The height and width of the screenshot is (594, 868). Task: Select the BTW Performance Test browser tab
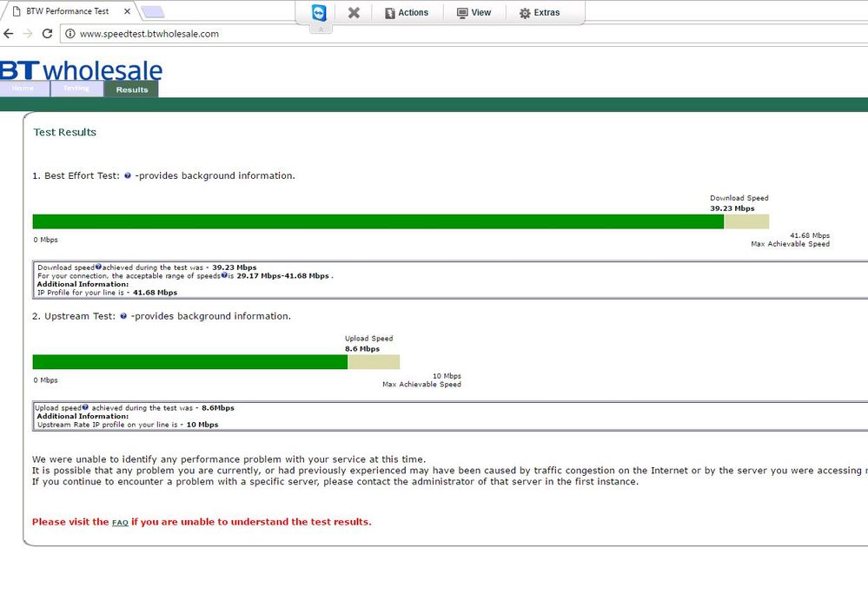pos(68,11)
